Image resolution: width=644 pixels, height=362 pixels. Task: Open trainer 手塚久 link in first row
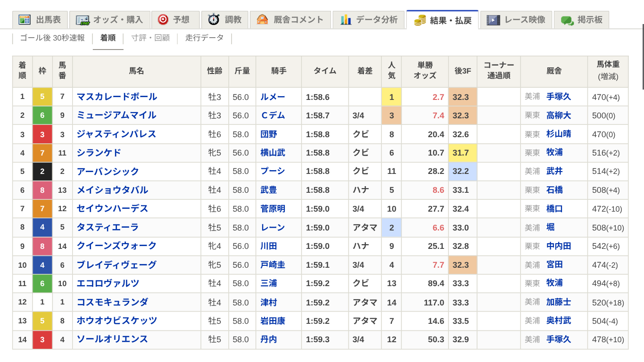pyautogui.click(x=558, y=97)
